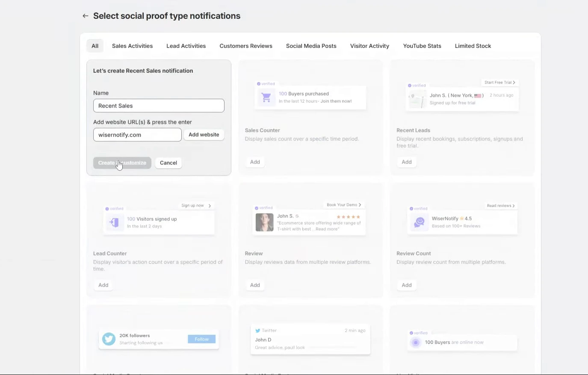
Task: Click the five-star rating in Review preview
Action: pos(349,217)
